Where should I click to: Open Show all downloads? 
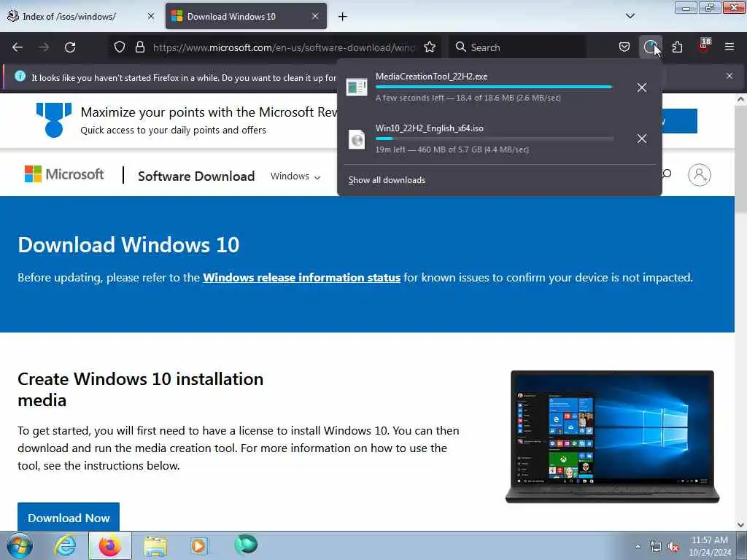[387, 180]
